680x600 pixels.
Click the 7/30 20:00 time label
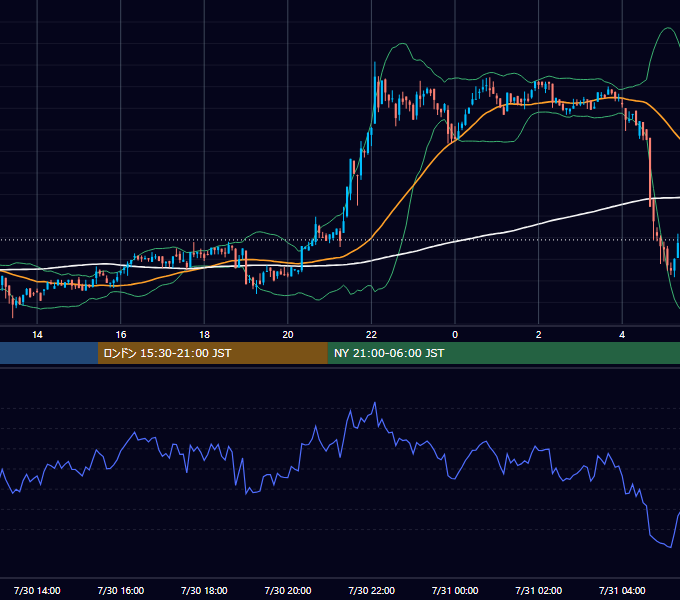288,590
